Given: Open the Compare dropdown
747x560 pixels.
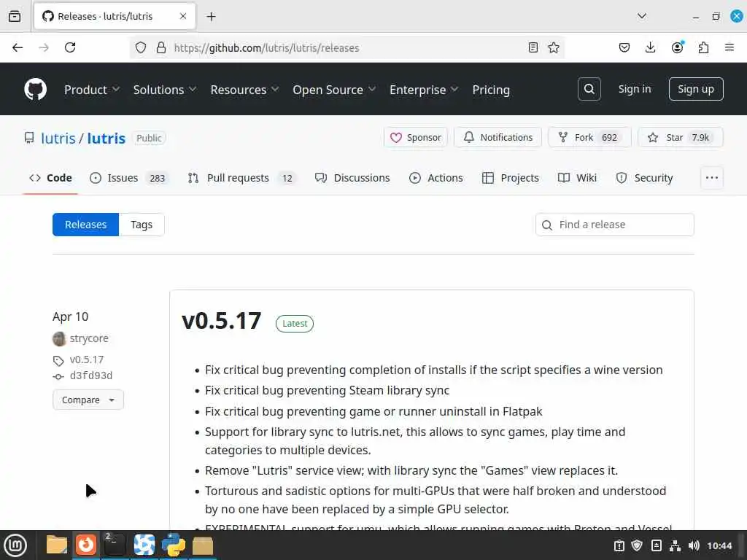Looking at the screenshot, I should tap(88, 400).
